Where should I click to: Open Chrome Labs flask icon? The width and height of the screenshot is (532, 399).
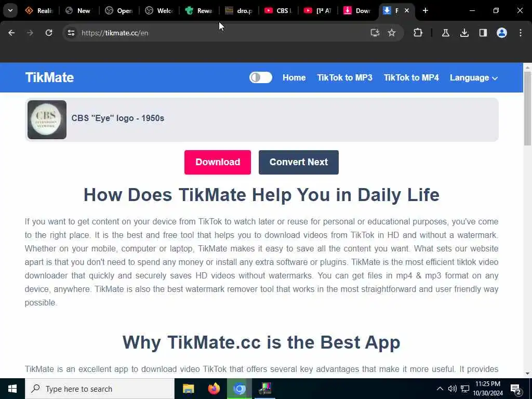[445, 33]
